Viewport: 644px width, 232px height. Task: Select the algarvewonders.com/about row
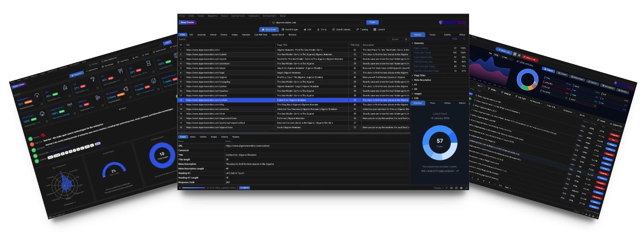point(294,68)
